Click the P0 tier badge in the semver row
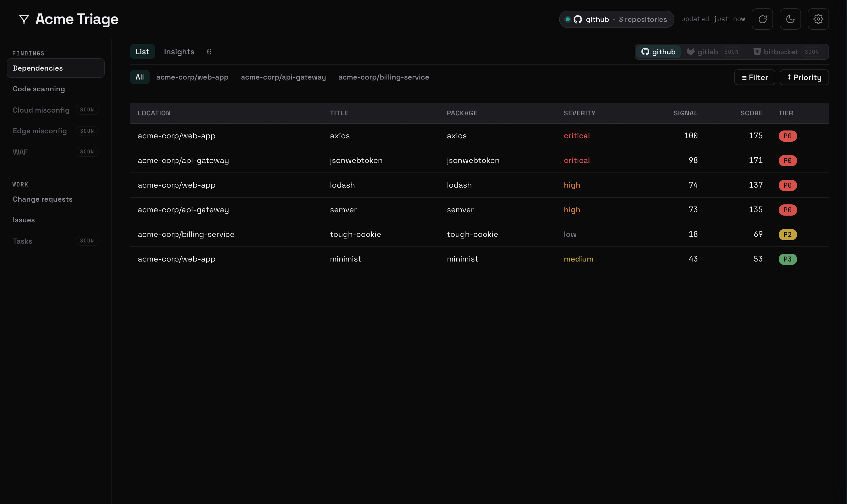Viewport: 847px width, 504px height. point(788,210)
